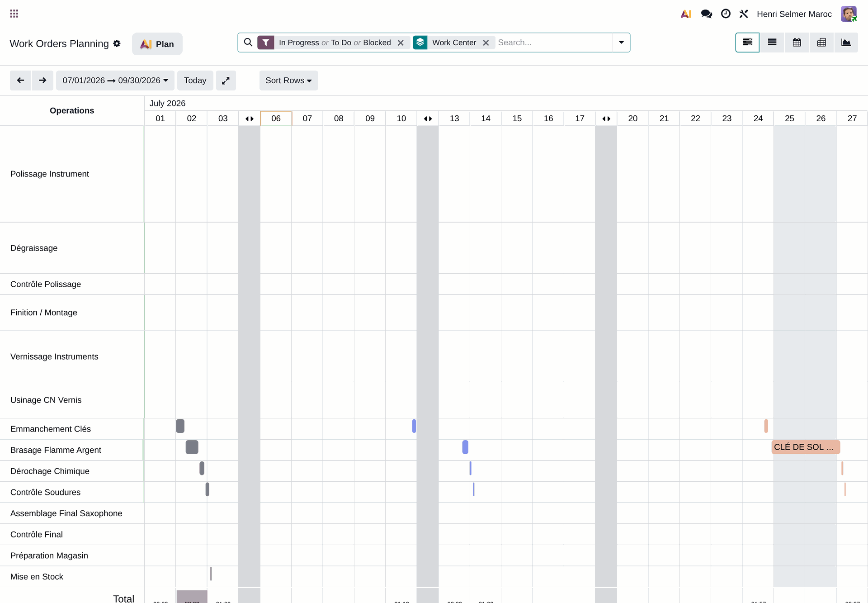Select the Dérochage Chimique row label
This screenshot has height=603, width=868.
pos(50,471)
